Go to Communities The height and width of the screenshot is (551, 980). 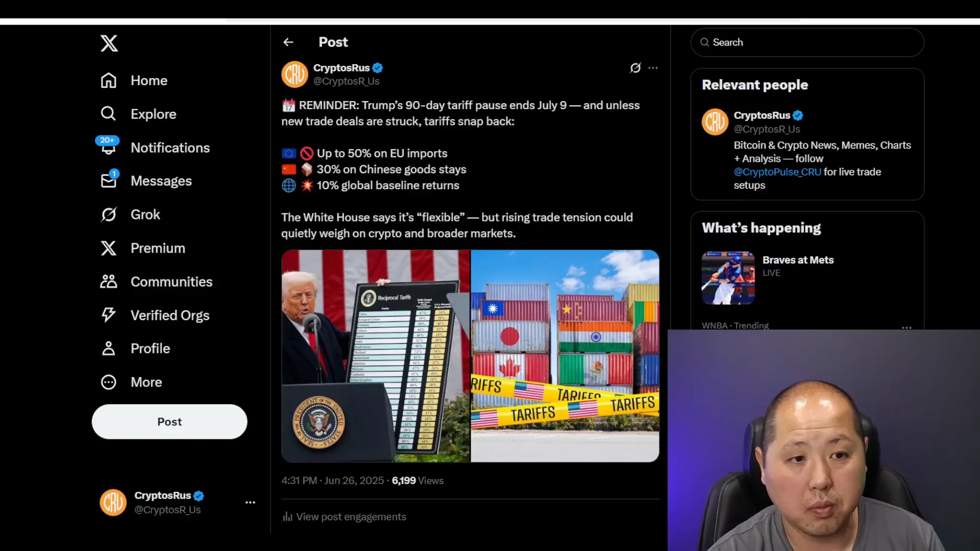click(x=156, y=282)
